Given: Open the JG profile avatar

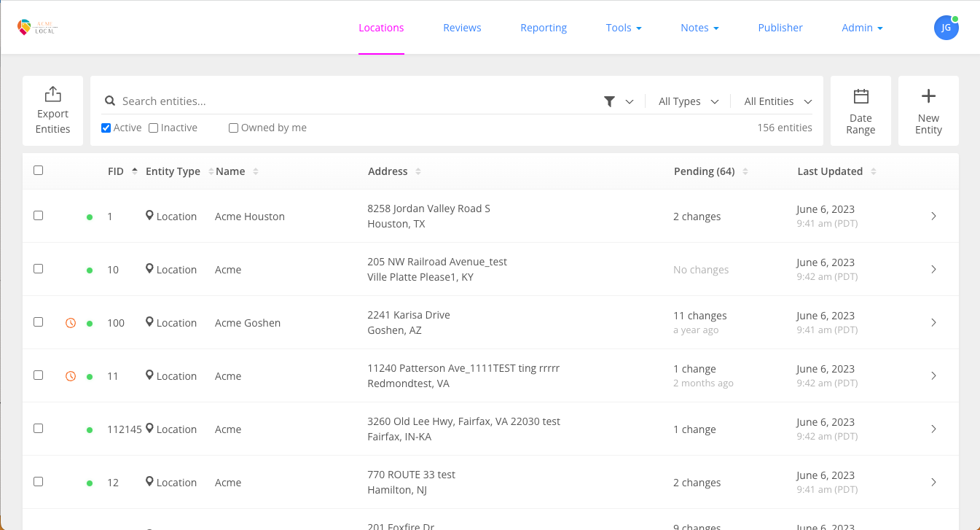Looking at the screenshot, I should coord(946,27).
